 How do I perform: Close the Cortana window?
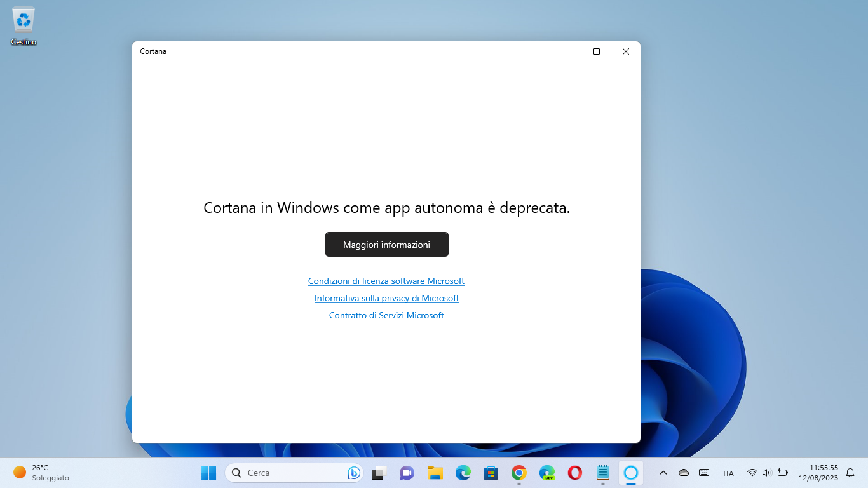pos(626,51)
